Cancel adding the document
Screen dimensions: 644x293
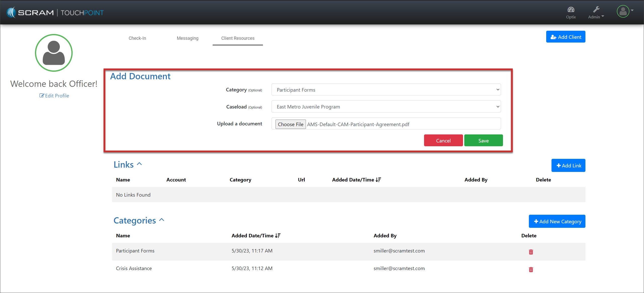443,140
